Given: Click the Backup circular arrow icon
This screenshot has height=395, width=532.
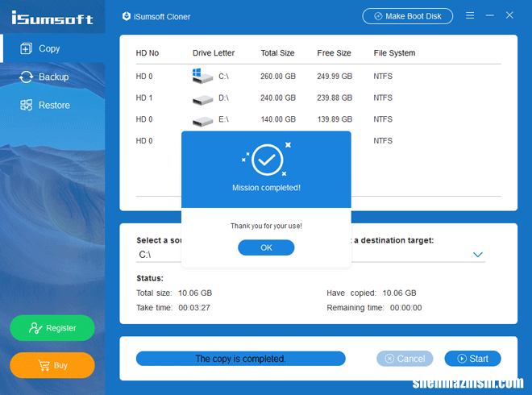Looking at the screenshot, I should pyautogui.click(x=26, y=77).
